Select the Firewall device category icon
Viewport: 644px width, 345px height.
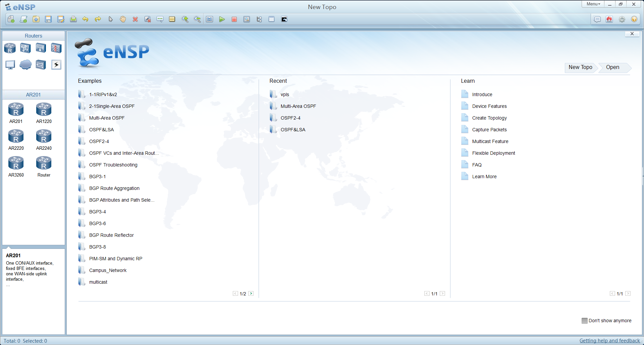[x=56, y=48]
